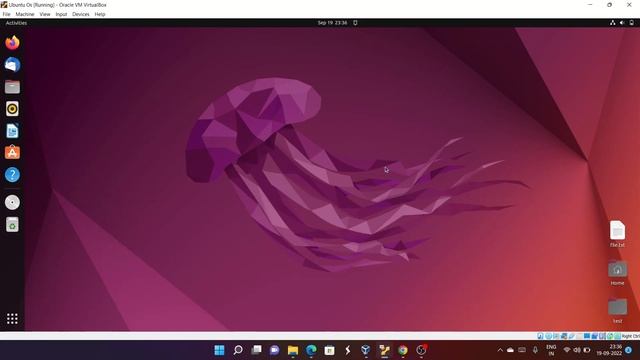640x360 pixels.
Task: Click Activities in Ubuntu top bar
Action: click(16, 23)
